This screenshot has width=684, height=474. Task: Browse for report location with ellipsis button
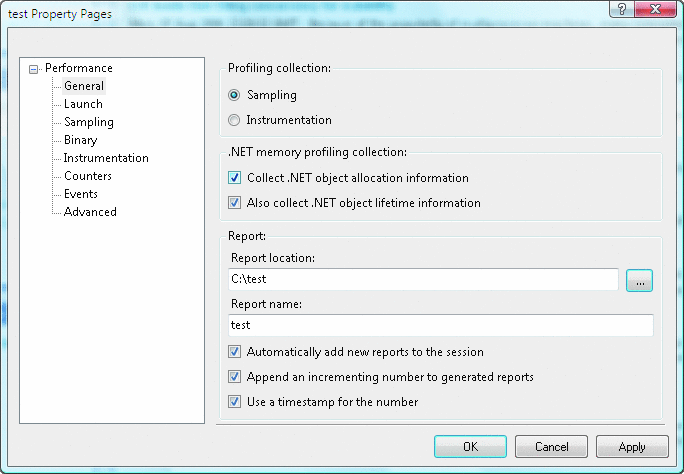[x=640, y=280]
